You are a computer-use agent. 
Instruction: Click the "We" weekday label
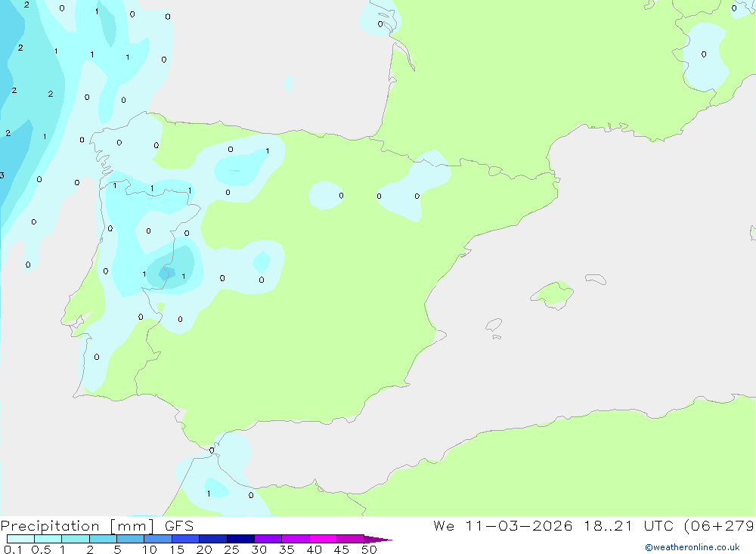click(x=444, y=525)
